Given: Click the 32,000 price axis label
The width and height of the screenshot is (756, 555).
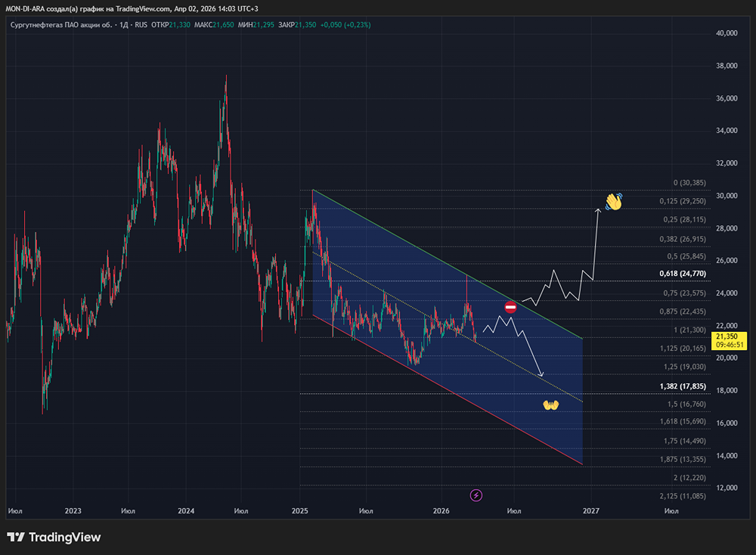Looking at the screenshot, I should 727,163.
